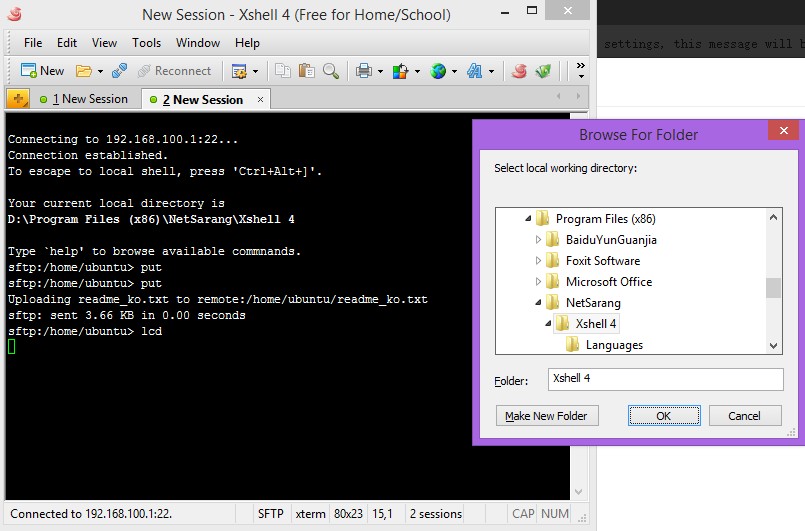Image resolution: width=805 pixels, height=531 pixels.
Task: Click folder tree scrollbar down arrow
Action: (774, 346)
